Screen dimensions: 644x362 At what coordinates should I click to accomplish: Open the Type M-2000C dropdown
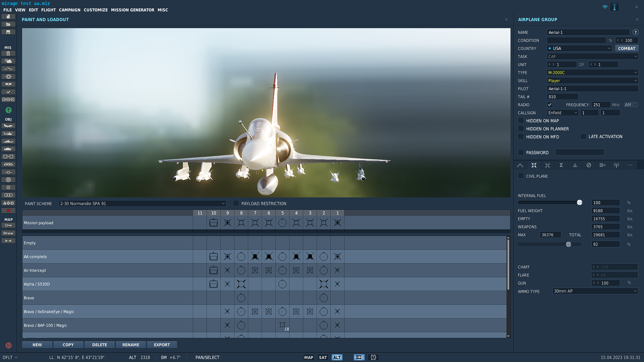(592, 72)
